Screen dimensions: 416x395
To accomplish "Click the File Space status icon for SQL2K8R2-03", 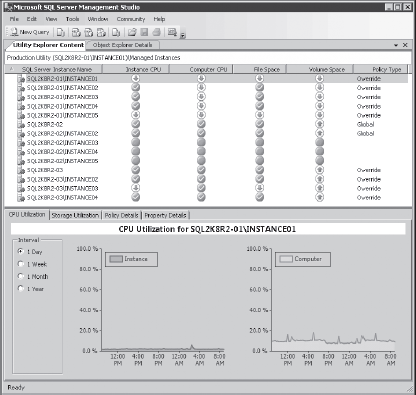I will 259,170.
